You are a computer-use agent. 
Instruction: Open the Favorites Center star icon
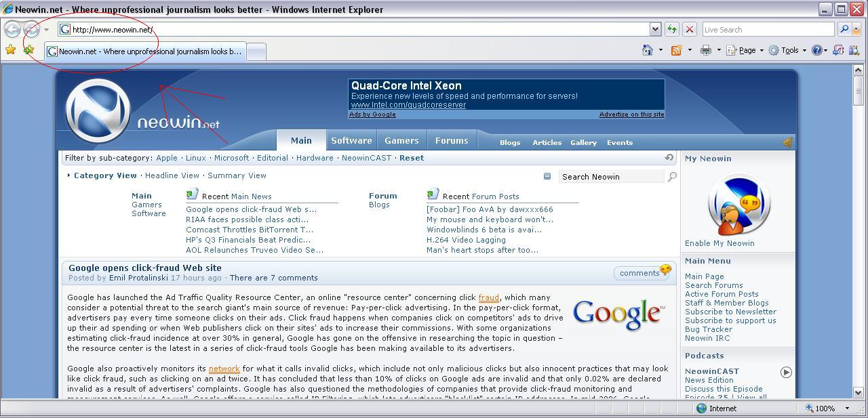coord(11,50)
